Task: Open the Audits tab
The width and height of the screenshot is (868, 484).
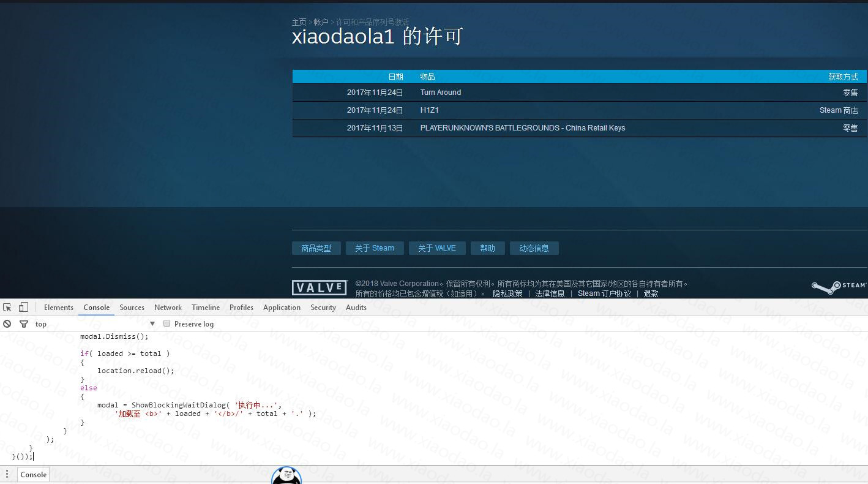Action: pyautogui.click(x=356, y=308)
